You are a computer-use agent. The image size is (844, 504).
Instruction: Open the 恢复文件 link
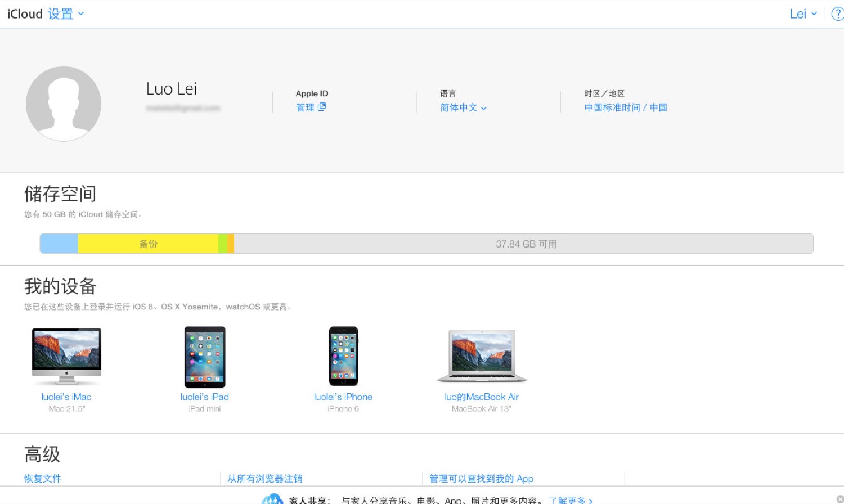point(43,479)
